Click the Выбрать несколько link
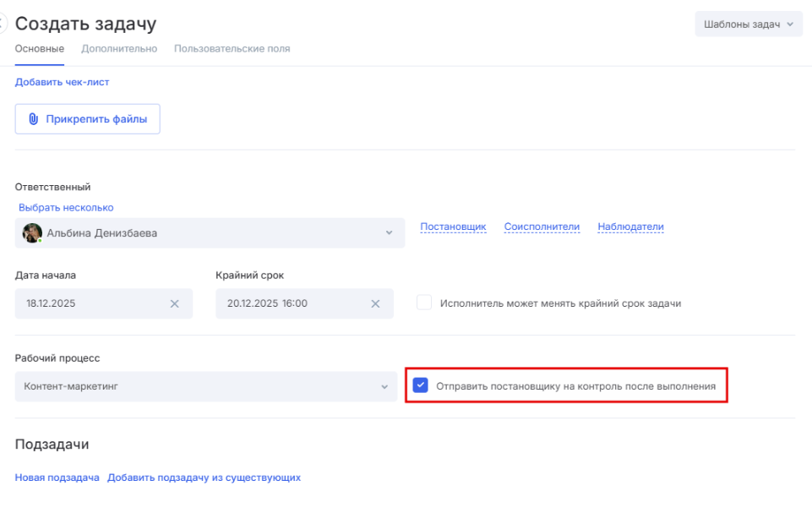This screenshot has height=513, width=812. (x=66, y=207)
